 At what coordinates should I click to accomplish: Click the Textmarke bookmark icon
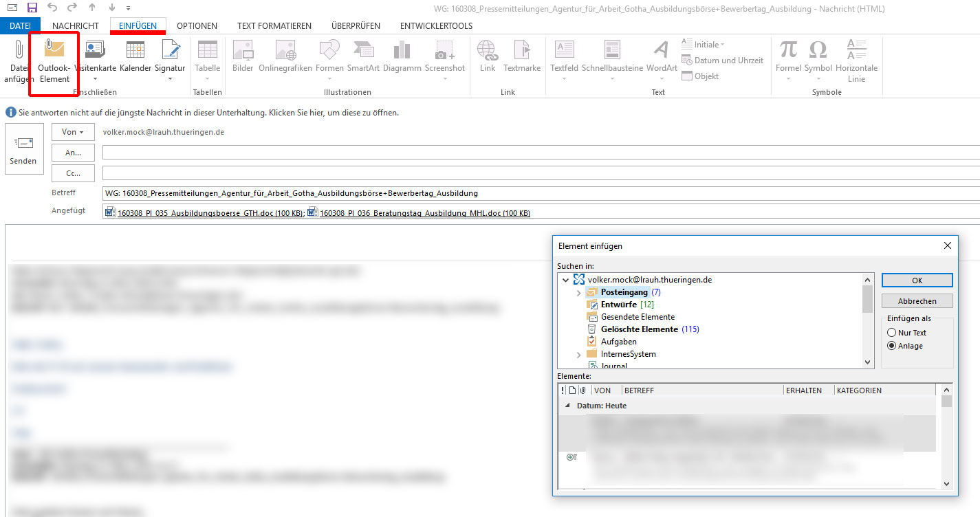(522, 49)
